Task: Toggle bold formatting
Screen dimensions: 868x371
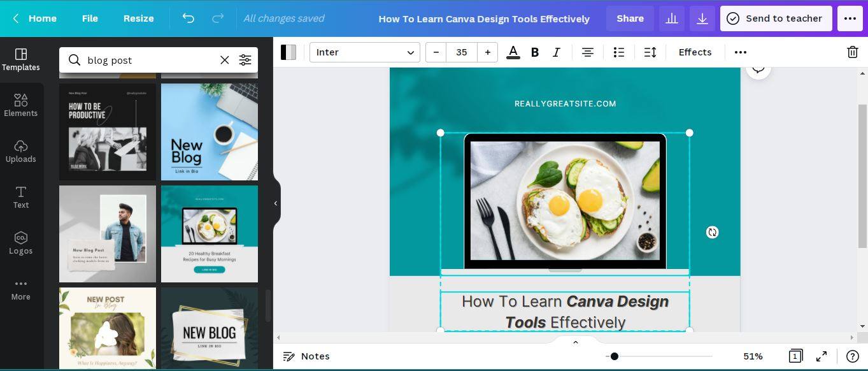Action: (535, 52)
